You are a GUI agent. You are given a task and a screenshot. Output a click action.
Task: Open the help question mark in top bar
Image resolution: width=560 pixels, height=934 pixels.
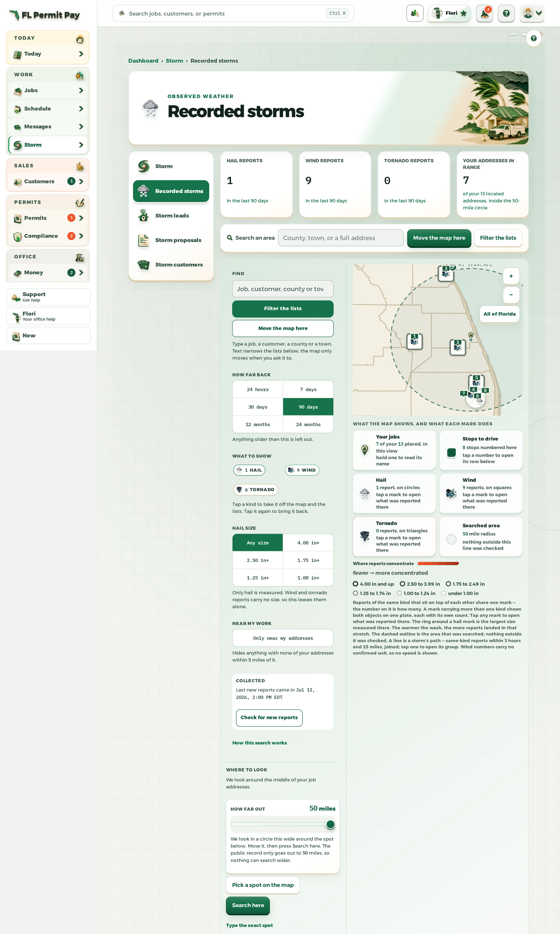click(x=506, y=13)
